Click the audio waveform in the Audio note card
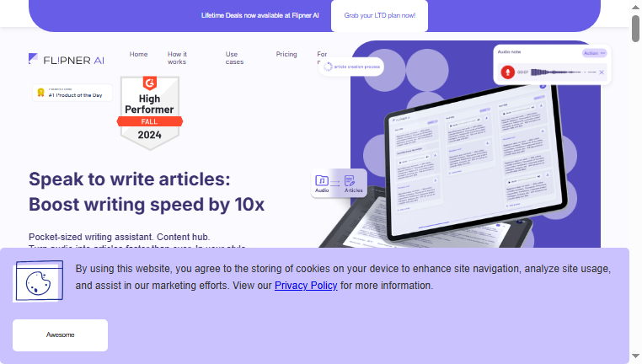This screenshot has height=364, width=642. pyautogui.click(x=563, y=72)
